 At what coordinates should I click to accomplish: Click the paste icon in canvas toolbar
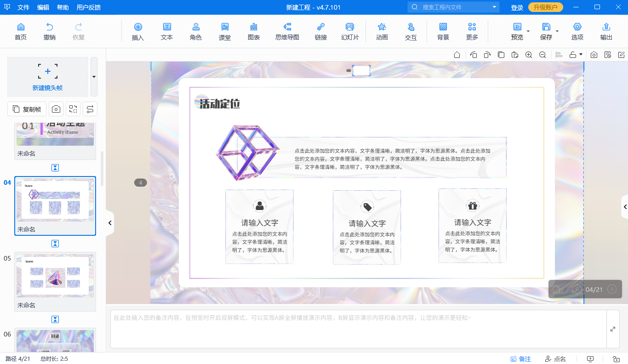click(x=515, y=55)
